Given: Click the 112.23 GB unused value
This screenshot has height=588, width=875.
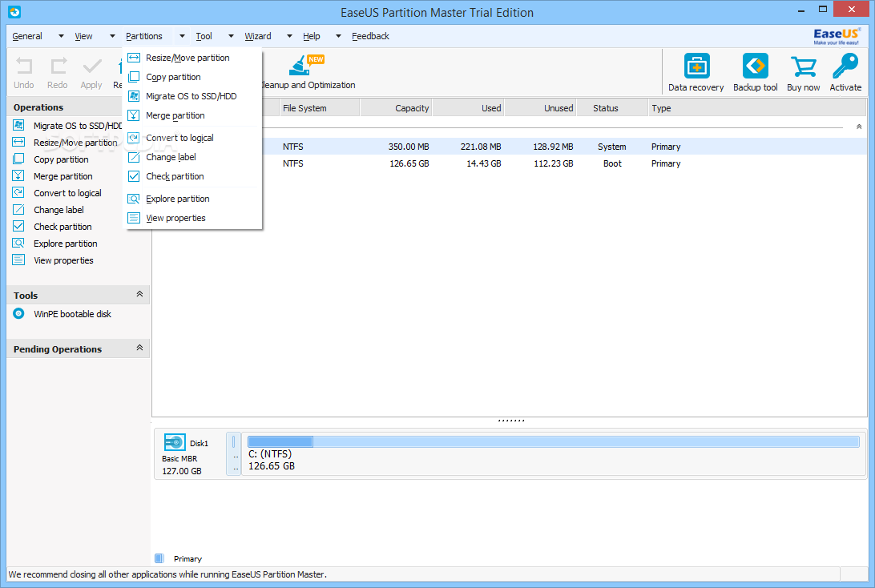Looking at the screenshot, I should (553, 163).
